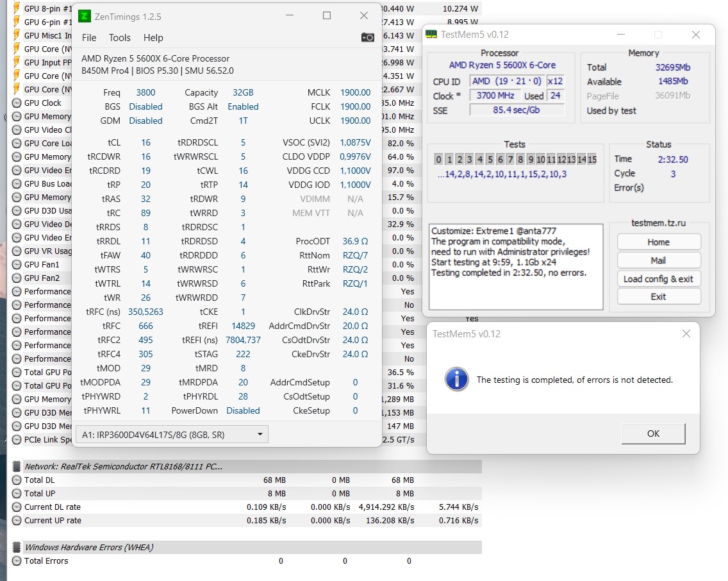Click the CPU ID AMD (19·21·0) field
Screen dimensions: 728x581
click(506, 81)
